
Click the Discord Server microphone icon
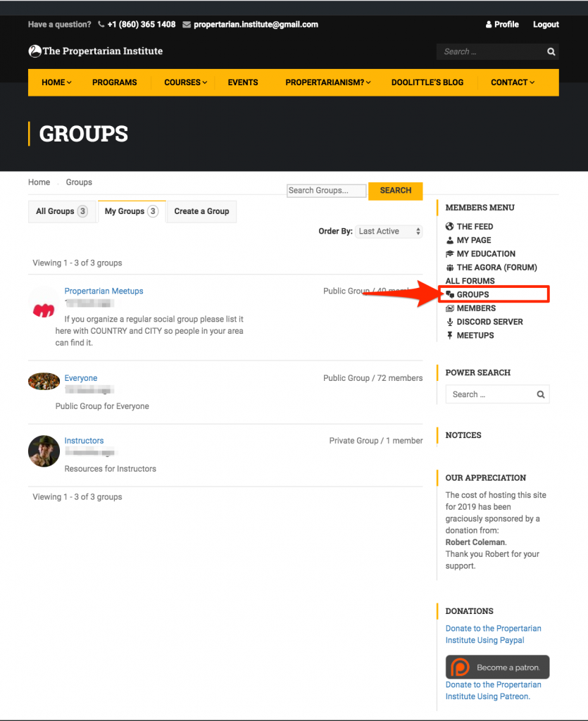tap(450, 322)
